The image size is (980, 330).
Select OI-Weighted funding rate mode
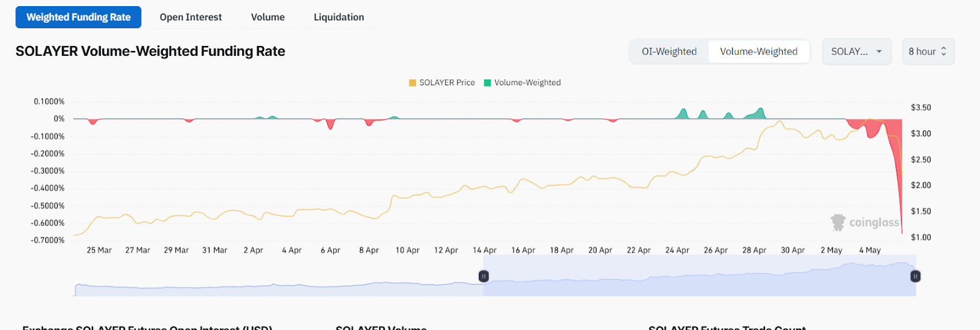tap(669, 52)
